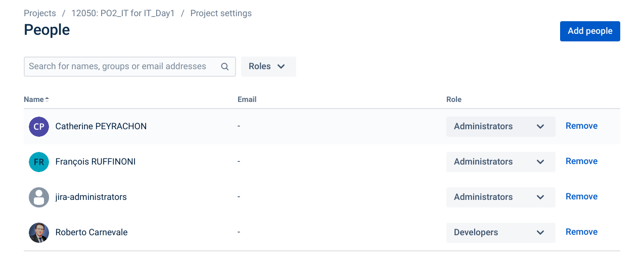Click the search magnifier icon
Screen dimensions: 644x264
225,67
